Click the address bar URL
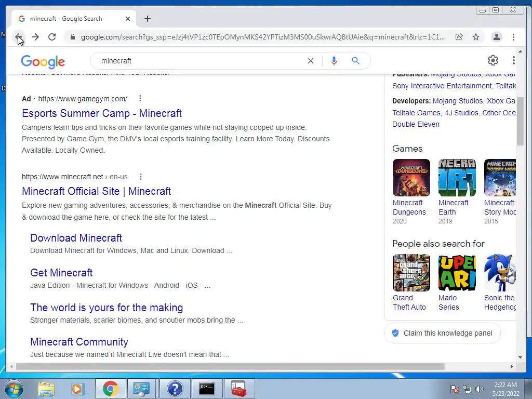The width and height of the screenshot is (532, 399). click(263, 37)
